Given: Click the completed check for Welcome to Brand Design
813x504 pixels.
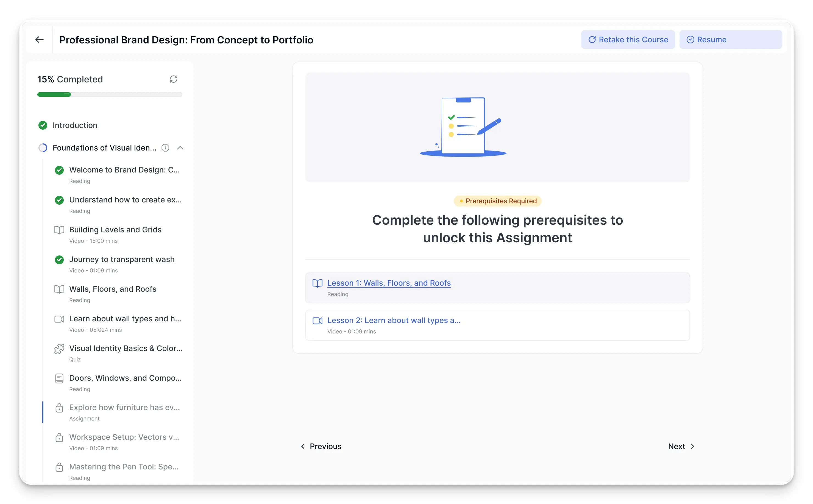Looking at the screenshot, I should coord(59,170).
